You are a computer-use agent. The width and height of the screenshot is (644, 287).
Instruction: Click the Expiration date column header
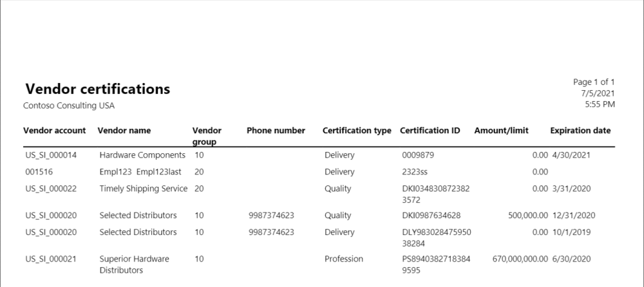pyautogui.click(x=580, y=131)
